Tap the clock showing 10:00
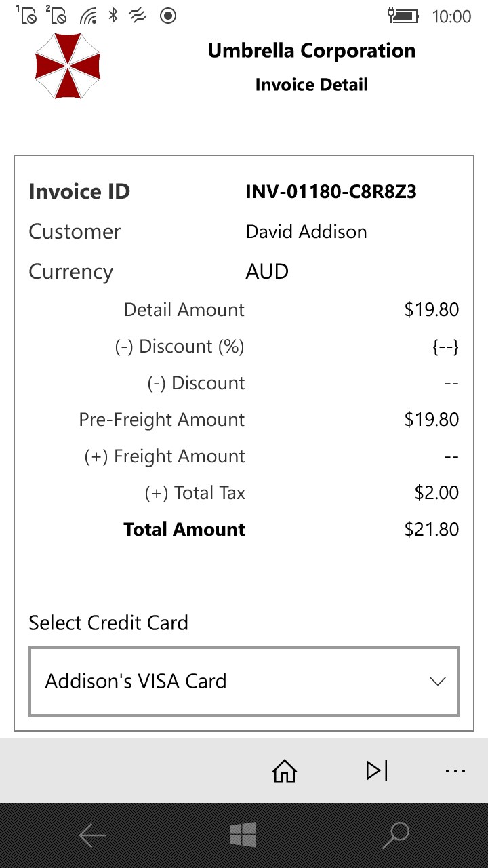The width and height of the screenshot is (488, 868). tap(451, 16)
